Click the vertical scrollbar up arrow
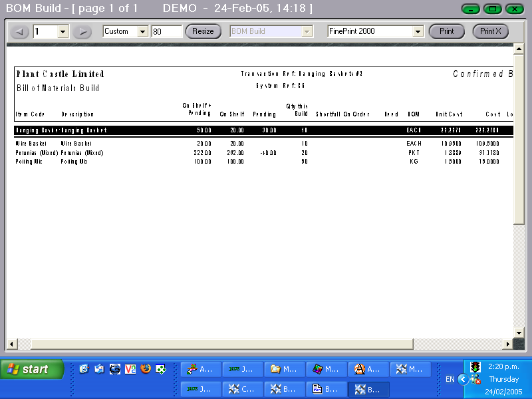532x399 pixels. tap(519, 47)
